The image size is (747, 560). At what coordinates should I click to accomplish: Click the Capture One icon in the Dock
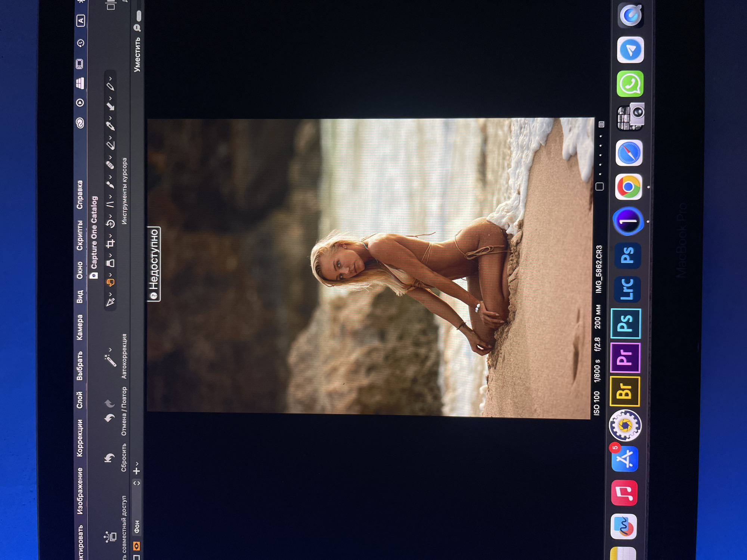(628, 221)
